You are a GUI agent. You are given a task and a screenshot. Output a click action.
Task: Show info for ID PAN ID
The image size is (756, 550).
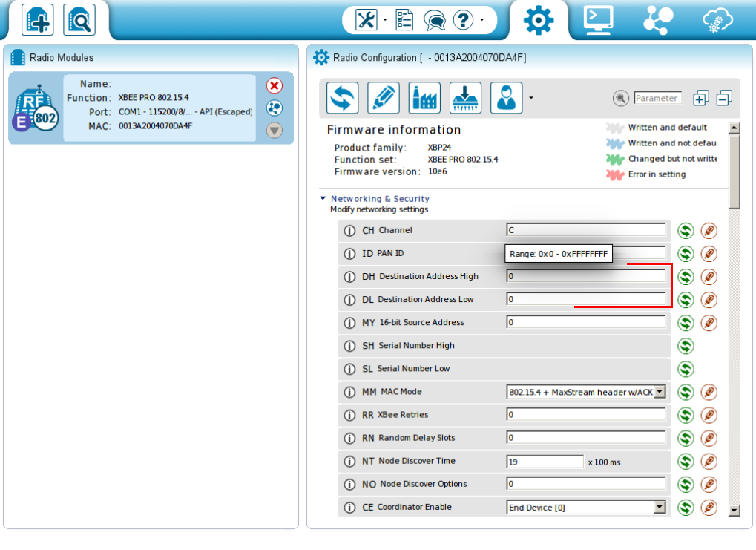[x=349, y=254]
